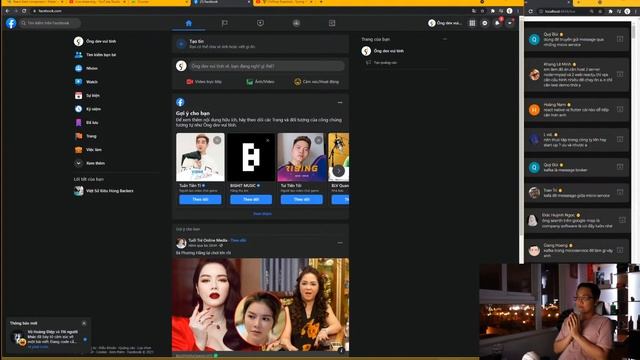Show next suggested pages with arrow

(338, 171)
